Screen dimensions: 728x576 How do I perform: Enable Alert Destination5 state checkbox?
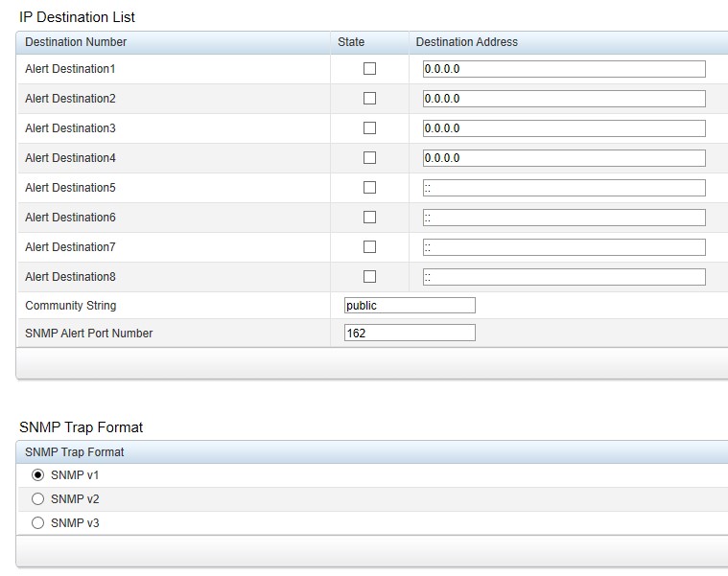tap(369, 187)
